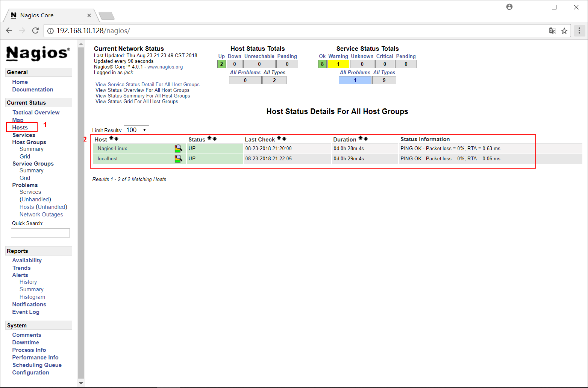The height and width of the screenshot is (388, 588).
Task: Open Scheduling Queue under System
Action: click(x=37, y=365)
